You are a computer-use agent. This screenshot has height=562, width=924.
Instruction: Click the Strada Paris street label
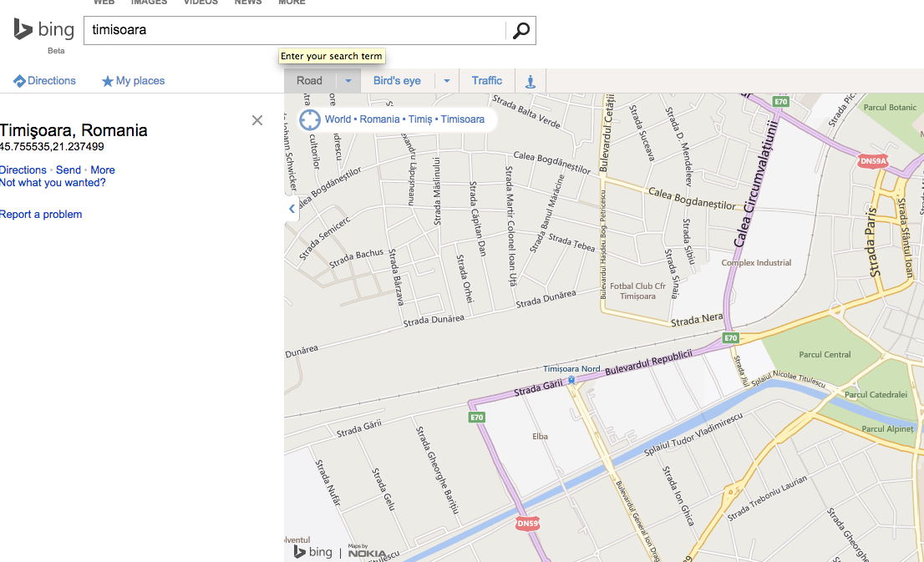(x=873, y=242)
